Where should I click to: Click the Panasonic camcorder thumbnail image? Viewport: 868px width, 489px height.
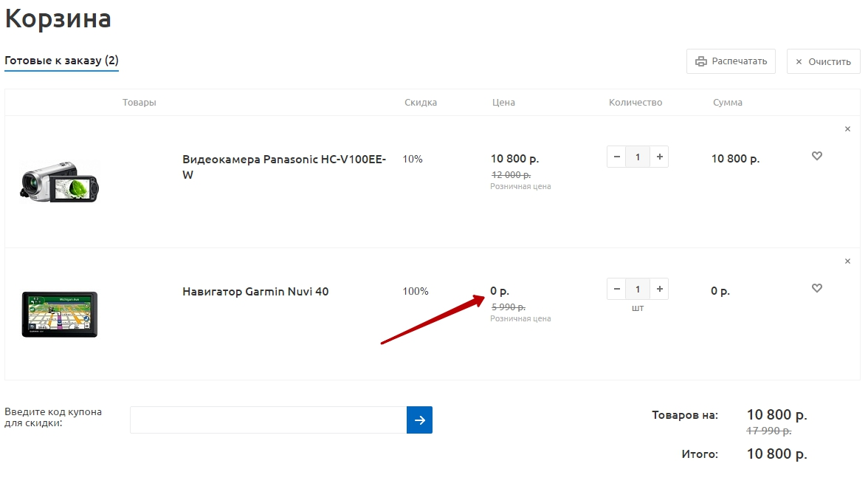[x=59, y=182]
